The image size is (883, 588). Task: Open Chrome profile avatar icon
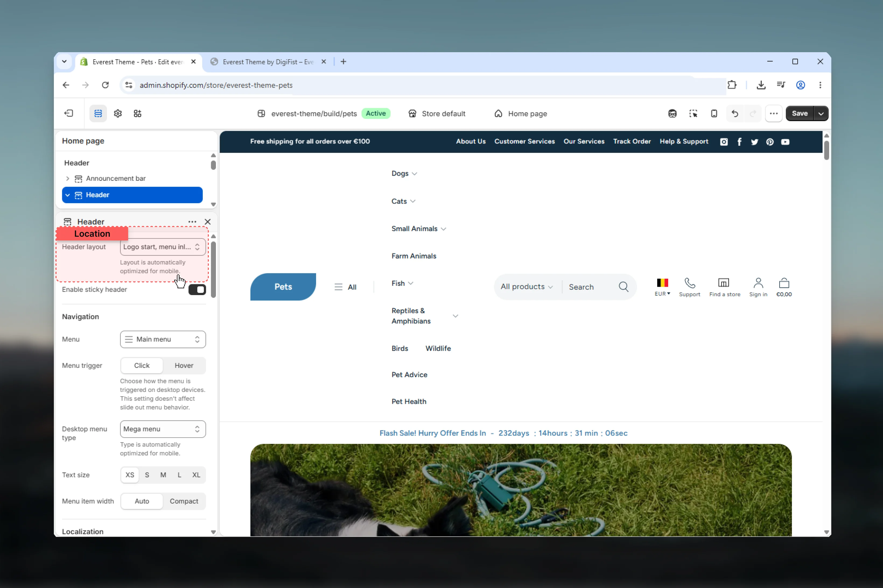(800, 85)
